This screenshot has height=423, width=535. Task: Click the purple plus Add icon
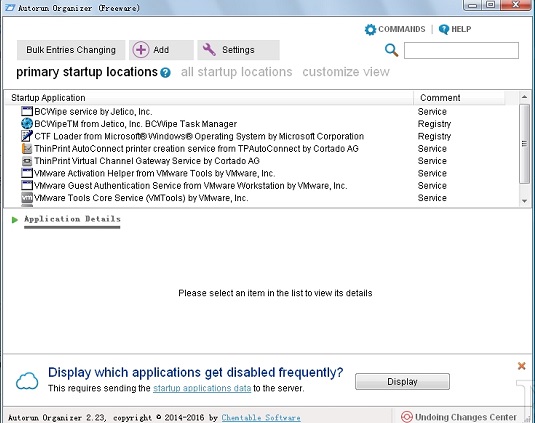(x=141, y=50)
